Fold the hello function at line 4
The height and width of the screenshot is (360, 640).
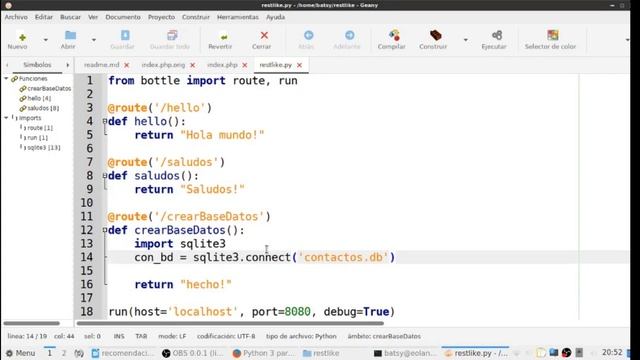(105, 121)
